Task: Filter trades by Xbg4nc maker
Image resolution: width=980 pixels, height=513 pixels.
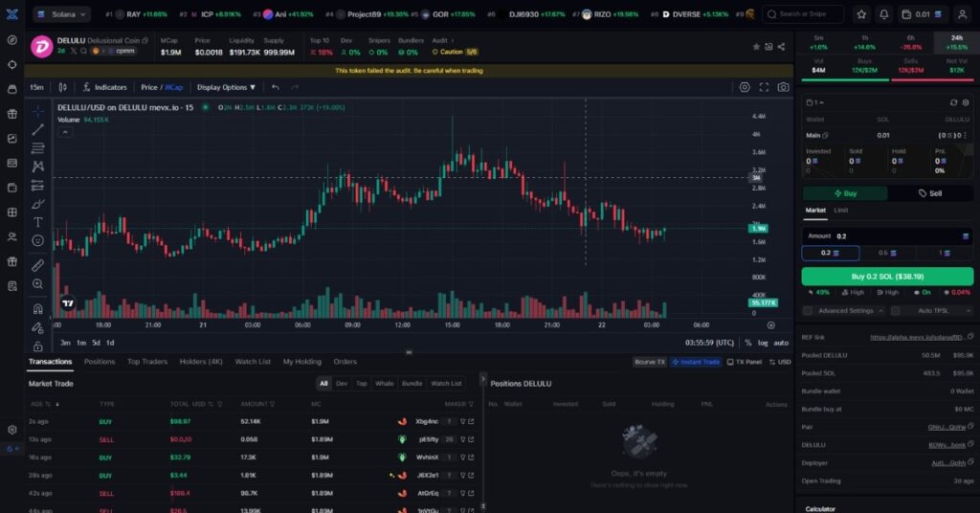Action: (x=463, y=422)
